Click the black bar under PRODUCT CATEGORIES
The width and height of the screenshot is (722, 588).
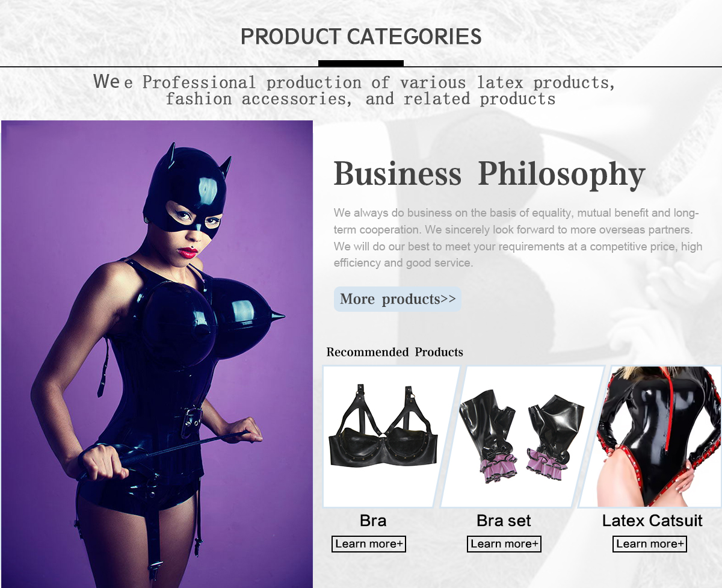tap(361, 63)
